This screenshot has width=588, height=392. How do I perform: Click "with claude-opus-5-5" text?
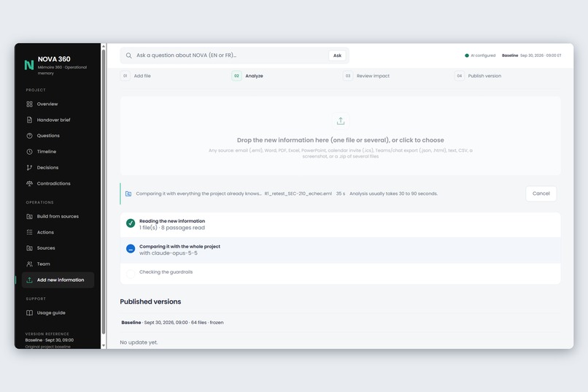pyautogui.click(x=169, y=253)
